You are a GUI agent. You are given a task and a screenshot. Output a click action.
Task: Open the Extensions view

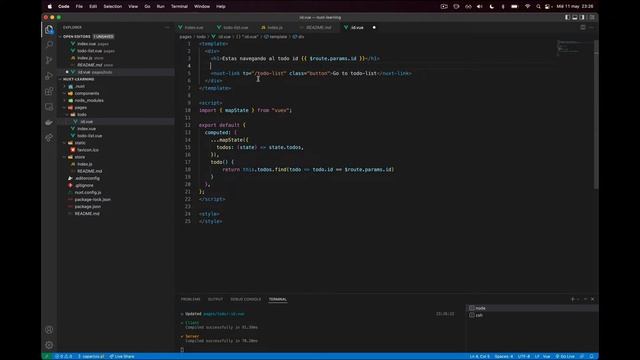pyautogui.click(x=49, y=91)
